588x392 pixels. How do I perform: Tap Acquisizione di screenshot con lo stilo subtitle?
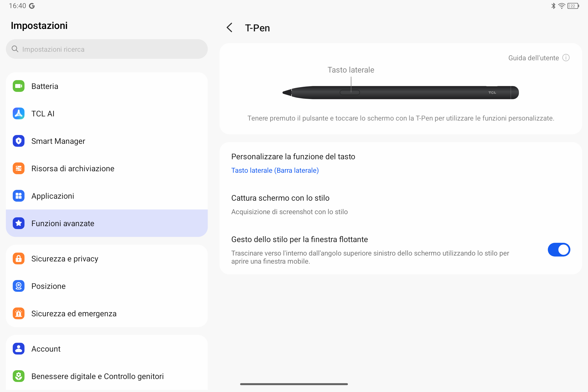coord(290,212)
